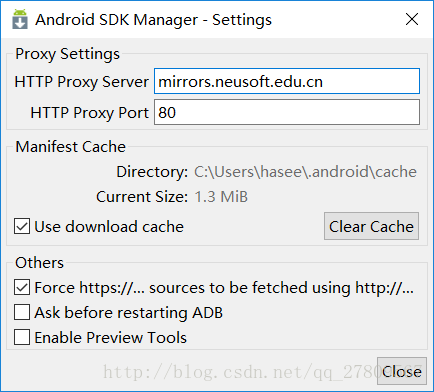Image resolution: width=434 pixels, height=392 pixels.
Task: Click the 1.3 MiB size value
Action: coord(221,197)
